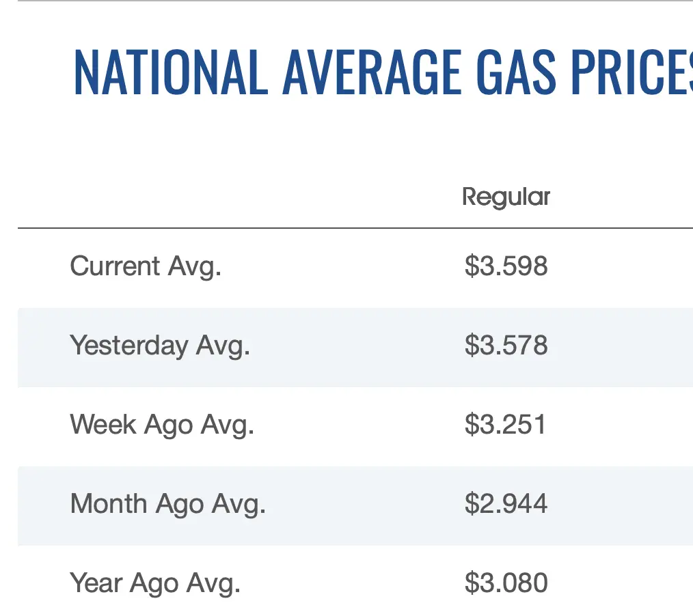Screen dimensions: 693x616
Task: Click shaded Month Ago row area right of $2.944
Action: (x=622, y=505)
